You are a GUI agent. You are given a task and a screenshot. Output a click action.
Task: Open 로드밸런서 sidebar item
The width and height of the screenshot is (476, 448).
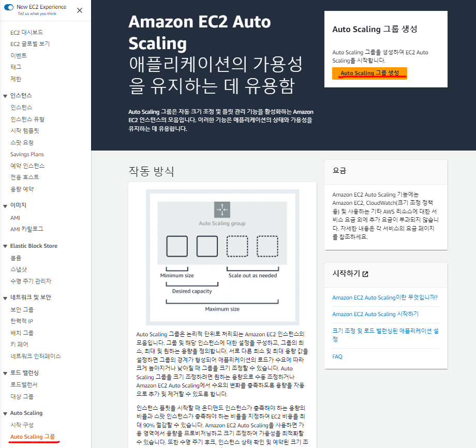pyautogui.click(x=24, y=384)
